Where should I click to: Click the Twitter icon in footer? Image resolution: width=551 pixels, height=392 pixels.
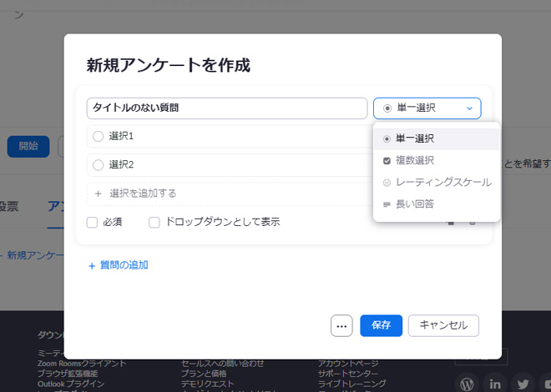coord(523,384)
